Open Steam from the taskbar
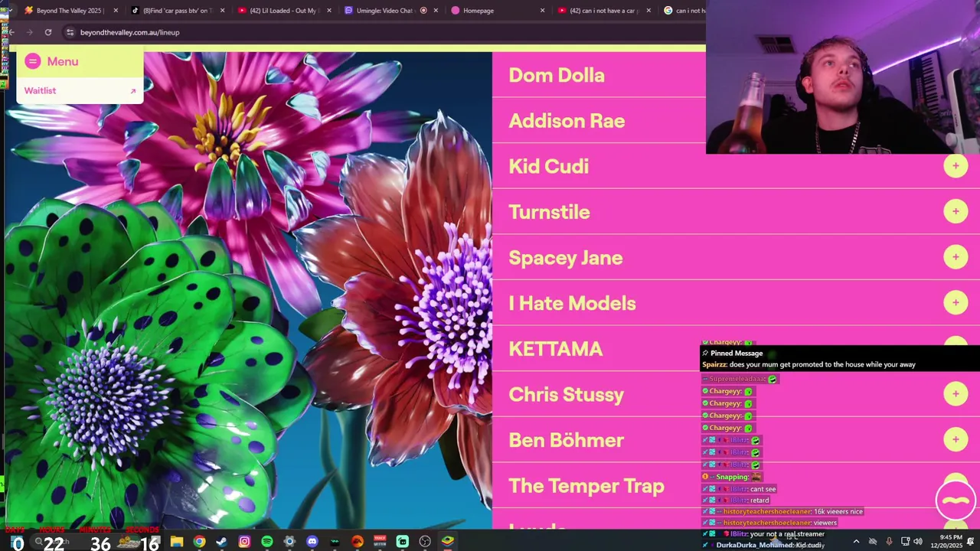The height and width of the screenshot is (551, 980). pos(221,542)
